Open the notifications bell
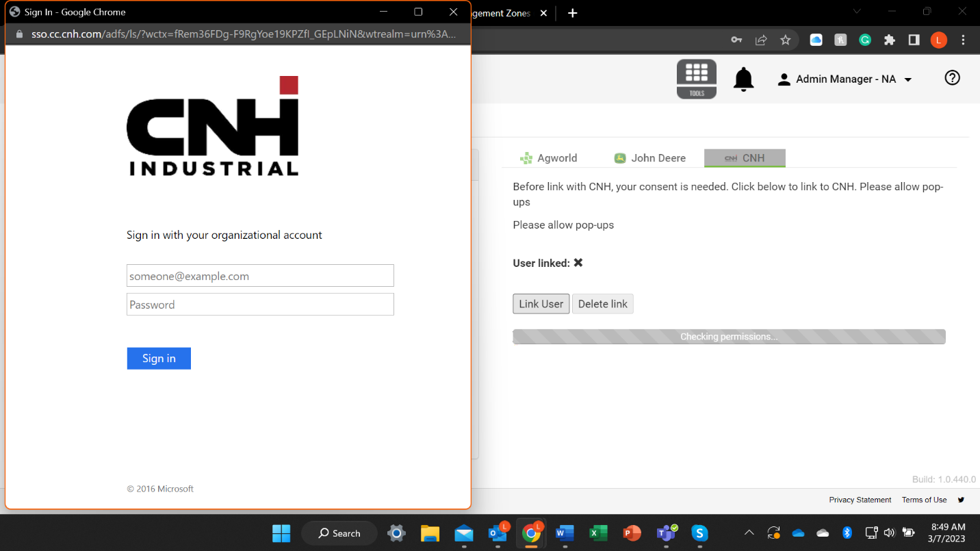The width and height of the screenshot is (980, 551). tap(744, 79)
